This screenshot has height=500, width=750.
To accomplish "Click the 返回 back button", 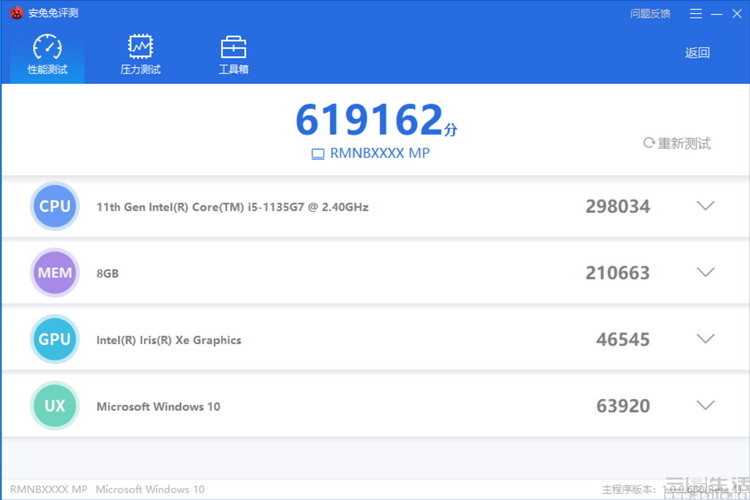I will coord(697,53).
